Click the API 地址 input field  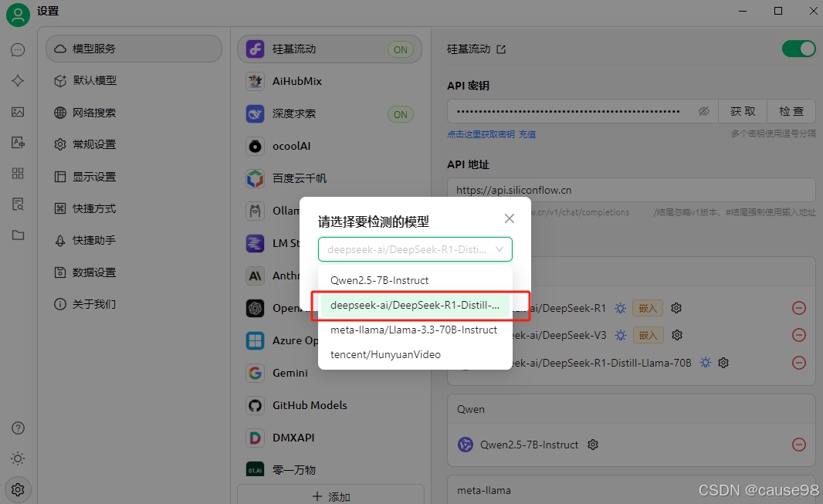coord(632,190)
